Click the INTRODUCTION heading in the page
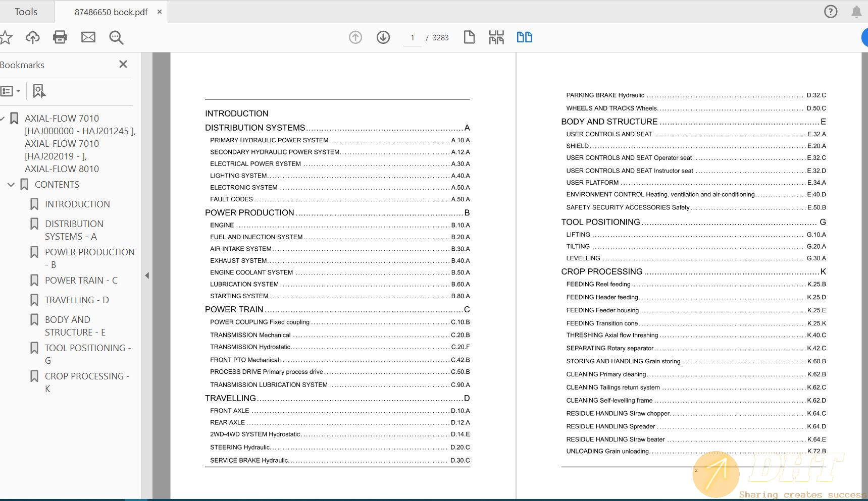 click(x=237, y=114)
